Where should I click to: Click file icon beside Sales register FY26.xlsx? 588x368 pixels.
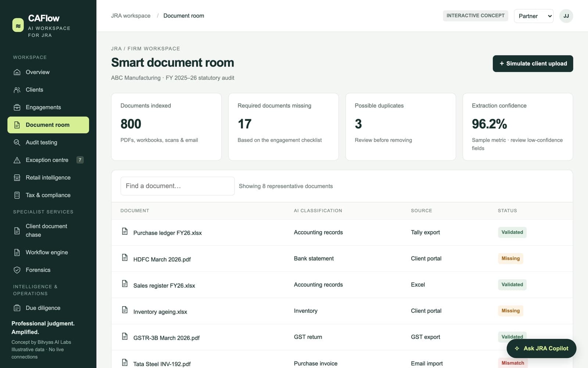click(125, 283)
